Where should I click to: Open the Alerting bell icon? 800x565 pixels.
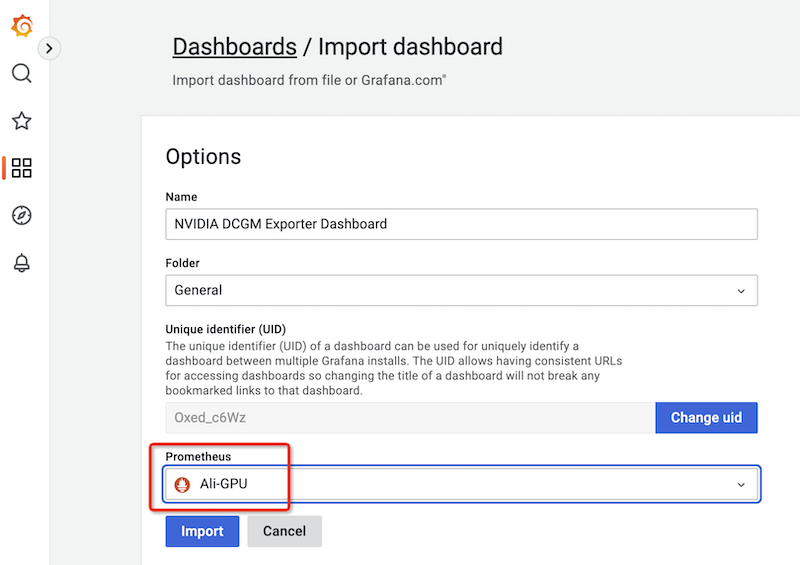(21, 263)
